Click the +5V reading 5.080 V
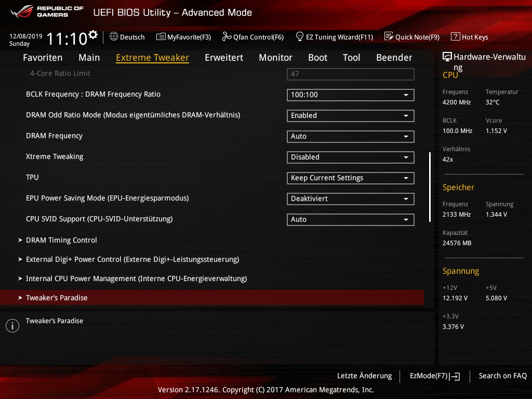The height and width of the screenshot is (399, 532). tap(496, 298)
